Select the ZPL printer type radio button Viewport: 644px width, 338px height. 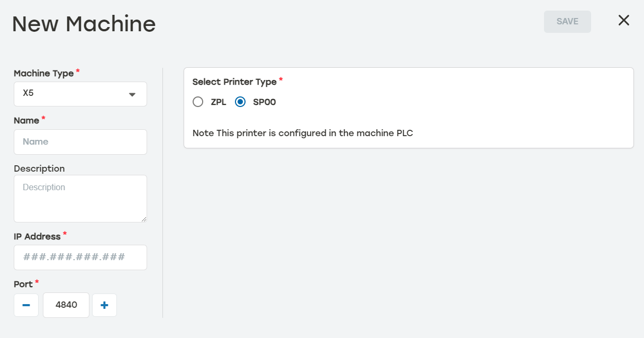coord(198,102)
